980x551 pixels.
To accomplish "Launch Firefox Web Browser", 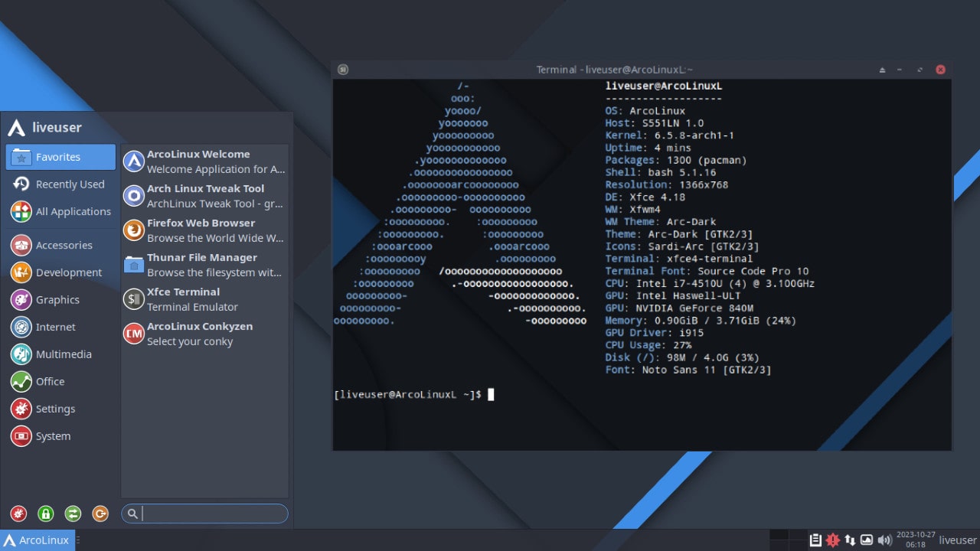I will tap(204, 230).
